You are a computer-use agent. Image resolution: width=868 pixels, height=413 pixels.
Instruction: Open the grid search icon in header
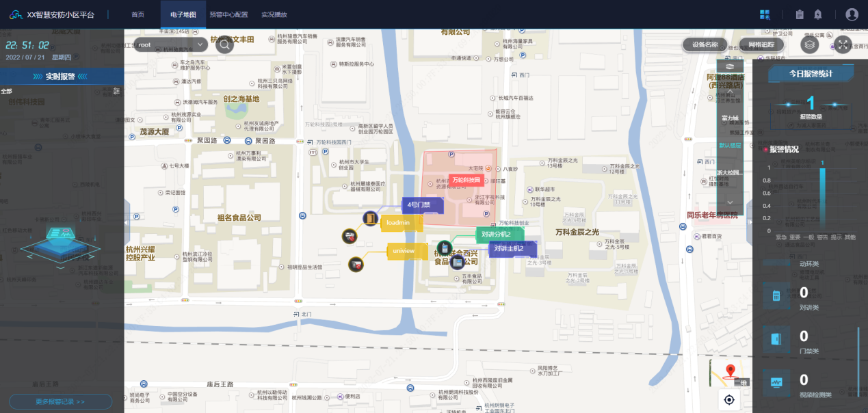(765, 14)
